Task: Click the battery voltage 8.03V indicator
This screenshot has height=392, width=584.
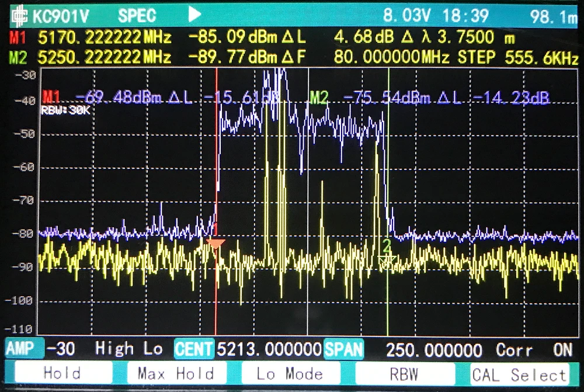Action: (407, 15)
